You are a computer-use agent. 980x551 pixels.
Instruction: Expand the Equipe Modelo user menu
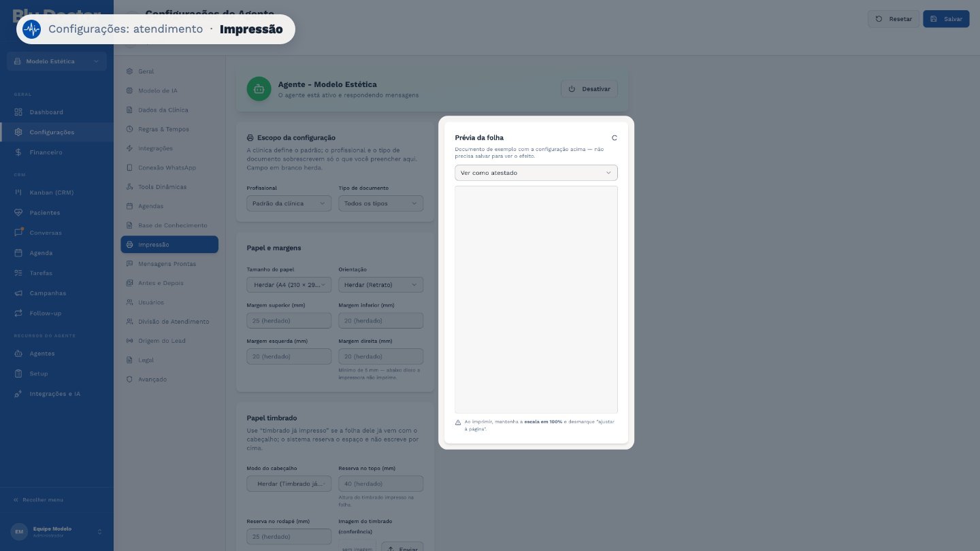point(56,531)
